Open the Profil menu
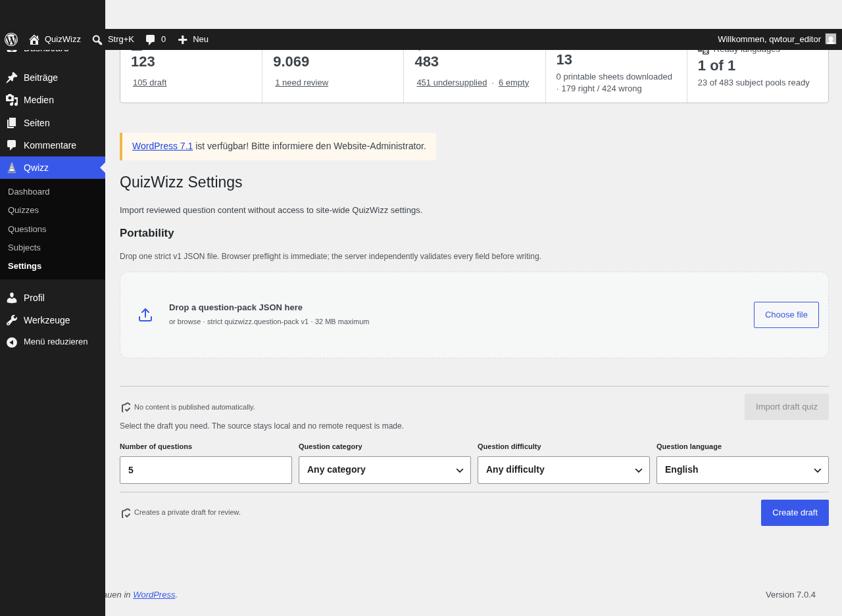Screen dimensions: 842x616 pos(53,298)
